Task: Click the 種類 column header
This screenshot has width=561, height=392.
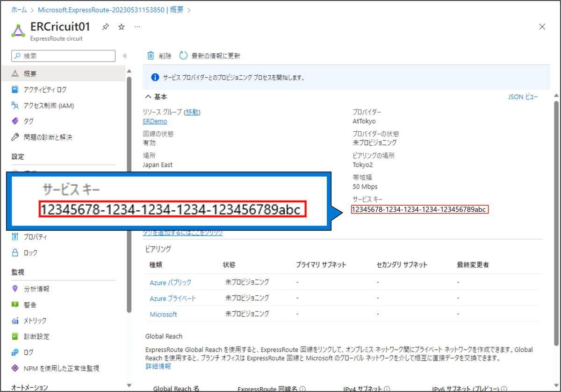Action: coord(156,264)
